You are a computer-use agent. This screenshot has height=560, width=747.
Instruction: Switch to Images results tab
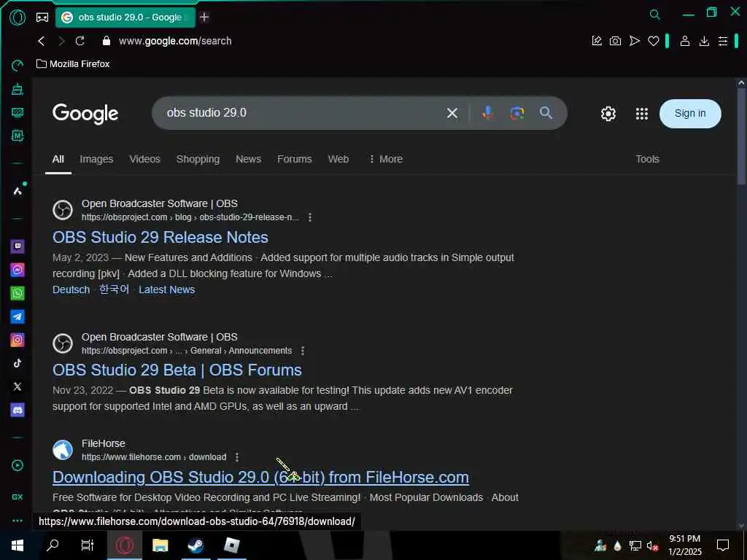96,159
